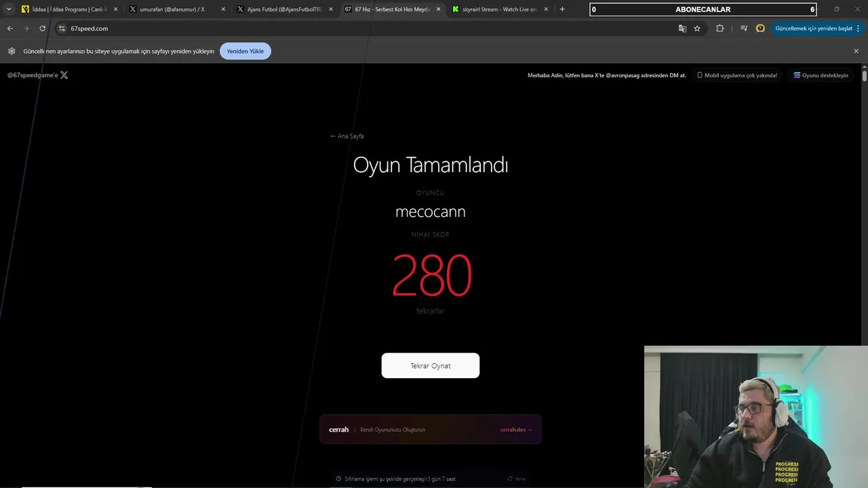
Task: Open a new browser tab
Action: [x=562, y=9]
